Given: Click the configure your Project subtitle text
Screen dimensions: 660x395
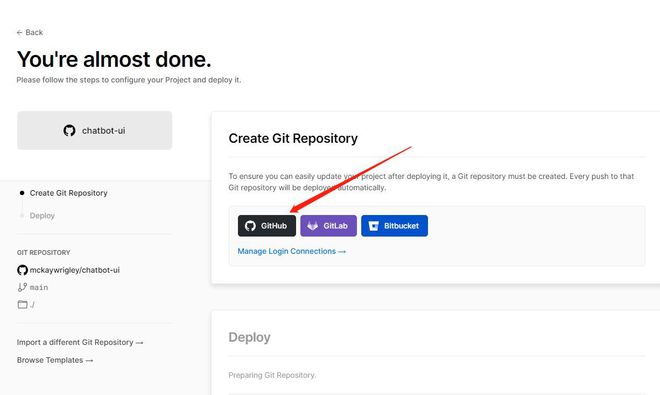Looking at the screenshot, I should (x=129, y=80).
